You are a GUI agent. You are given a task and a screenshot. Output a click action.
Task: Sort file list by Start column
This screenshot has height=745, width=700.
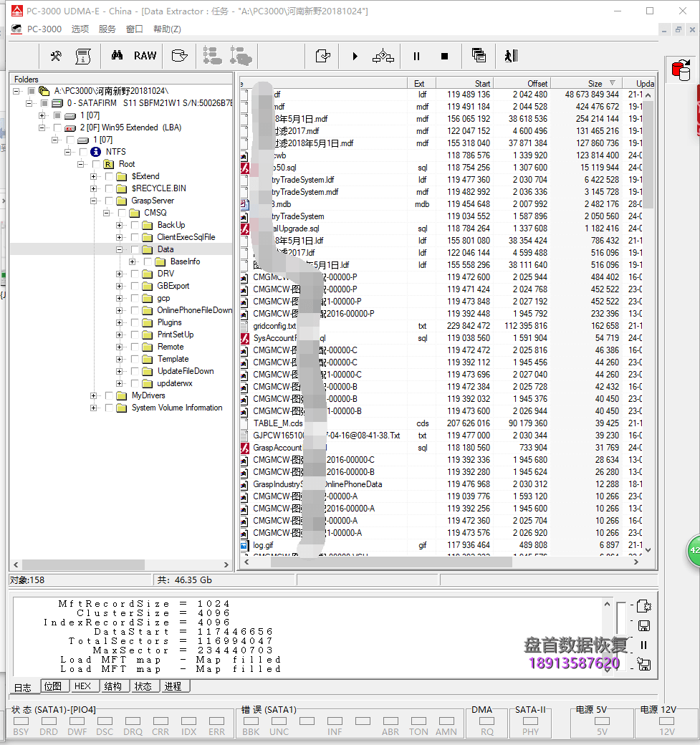[464, 83]
